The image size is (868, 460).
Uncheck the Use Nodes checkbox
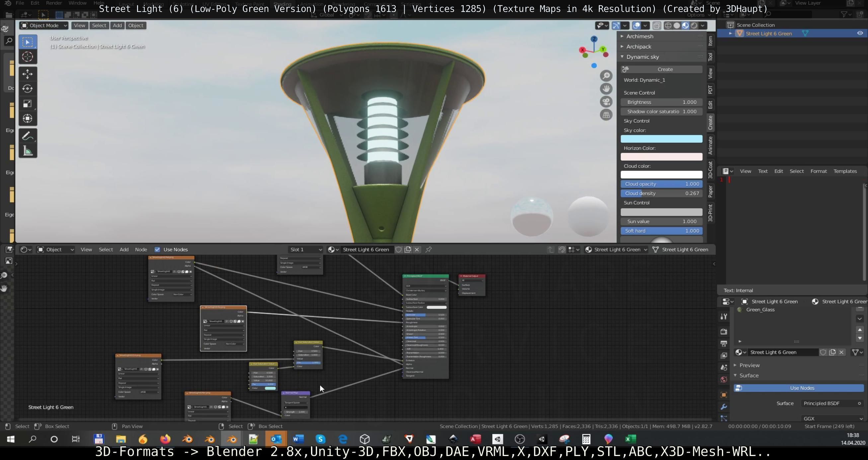pyautogui.click(x=157, y=249)
